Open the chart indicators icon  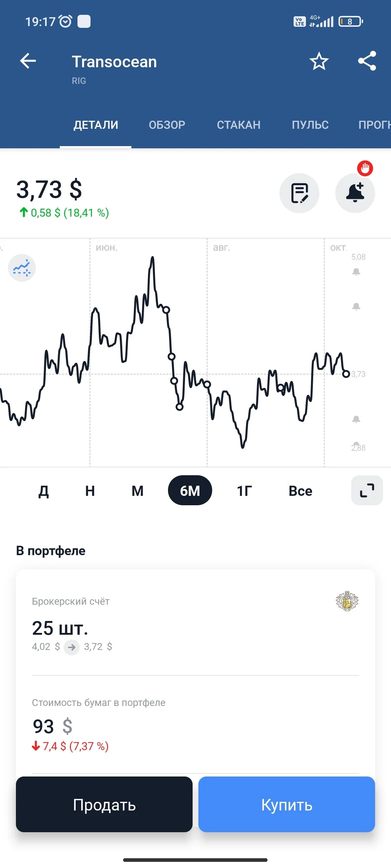22,268
